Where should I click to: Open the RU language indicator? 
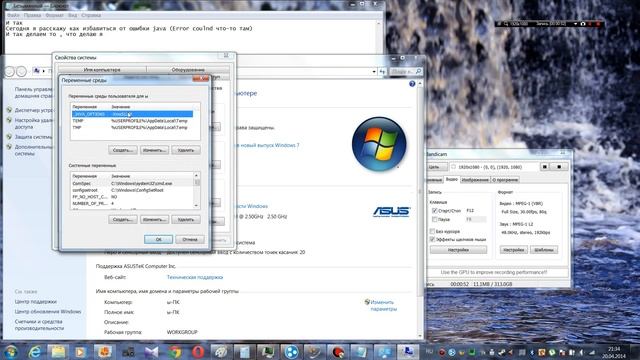(429, 352)
